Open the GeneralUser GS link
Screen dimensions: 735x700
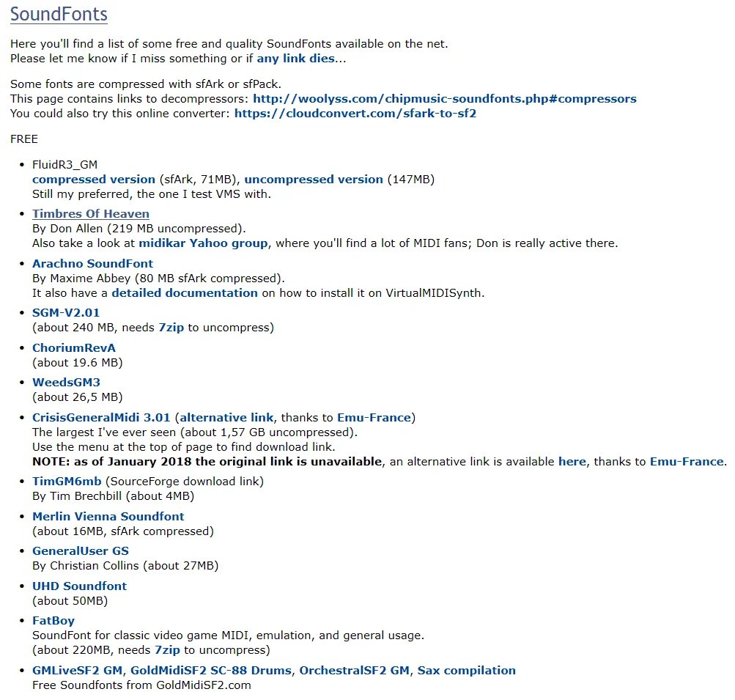point(81,551)
